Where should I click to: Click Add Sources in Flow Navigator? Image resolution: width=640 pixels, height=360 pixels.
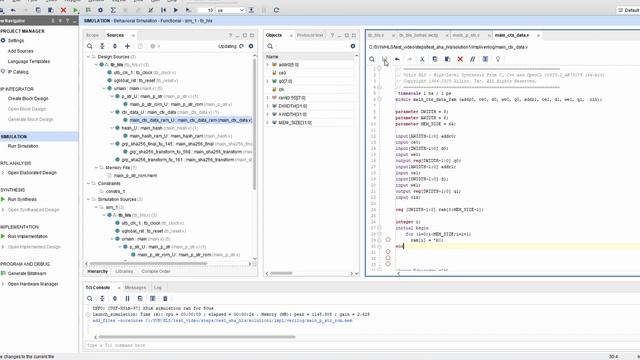point(20,51)
